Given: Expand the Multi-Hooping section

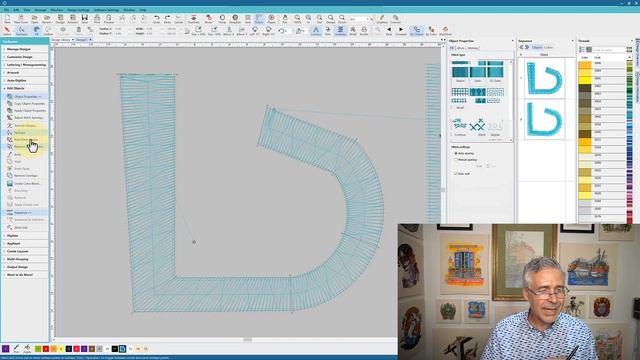Looking at the screenshot, I should [24, 259].
